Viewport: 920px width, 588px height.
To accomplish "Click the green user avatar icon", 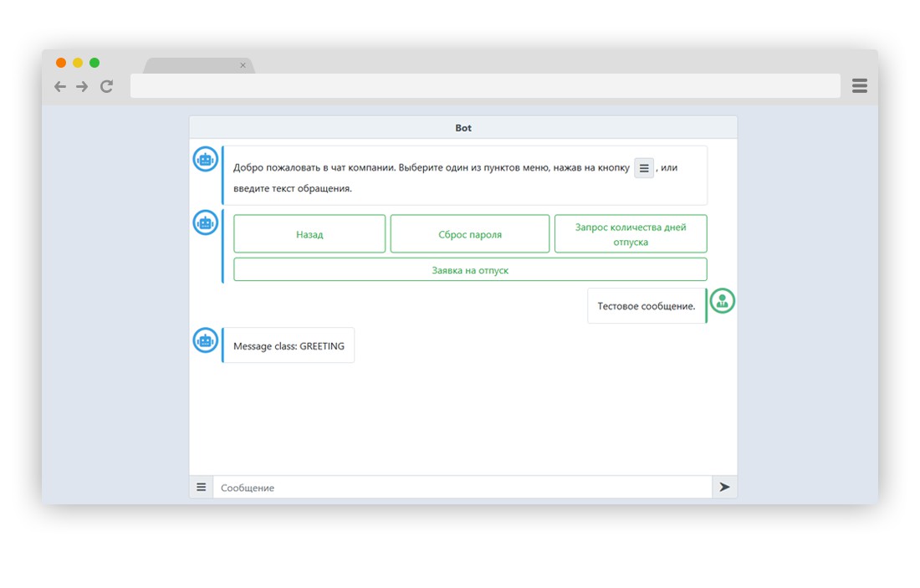I will [x=723, y=301].
